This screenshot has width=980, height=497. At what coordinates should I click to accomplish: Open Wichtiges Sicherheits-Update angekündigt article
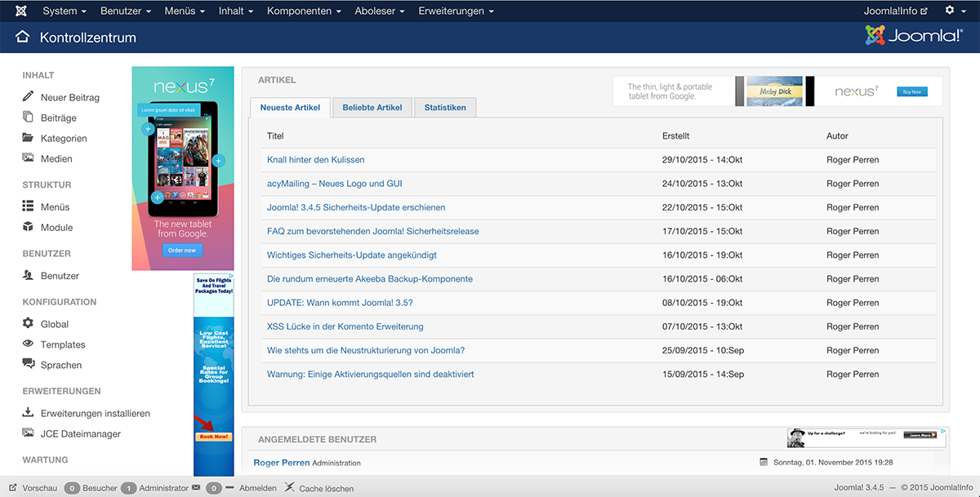click(352, 255)
